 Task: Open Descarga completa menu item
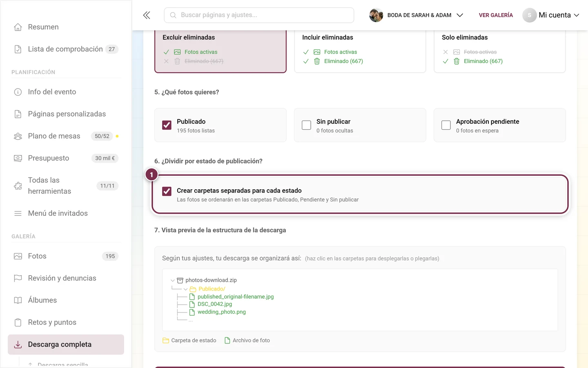(66, 345)
